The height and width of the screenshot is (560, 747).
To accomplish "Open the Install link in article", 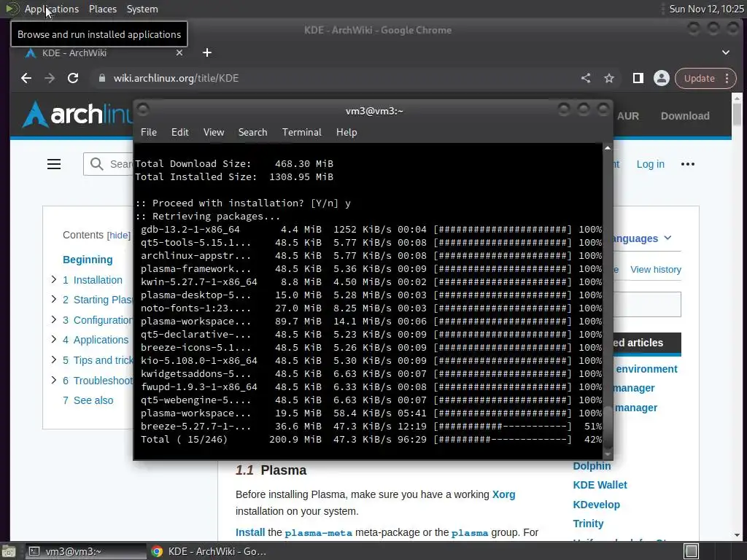I will tap(250, 532).
